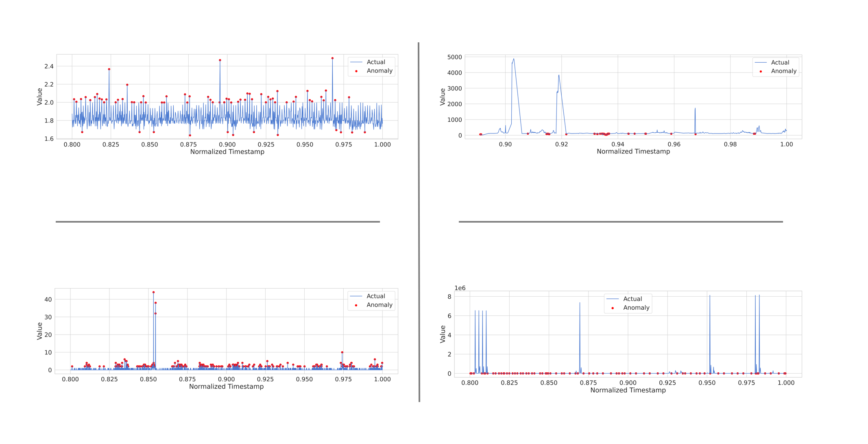The width and height of the screenshot is (868, 444).
Task: Click the highest anomaly peak near 0.968 in top-left chart
Action: (x=332, y=59)
